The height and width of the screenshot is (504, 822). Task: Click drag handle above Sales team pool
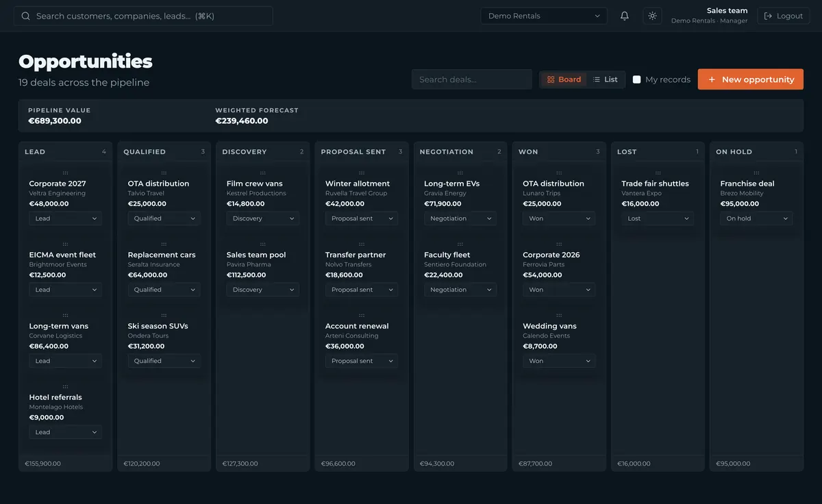tap(263, 244)
